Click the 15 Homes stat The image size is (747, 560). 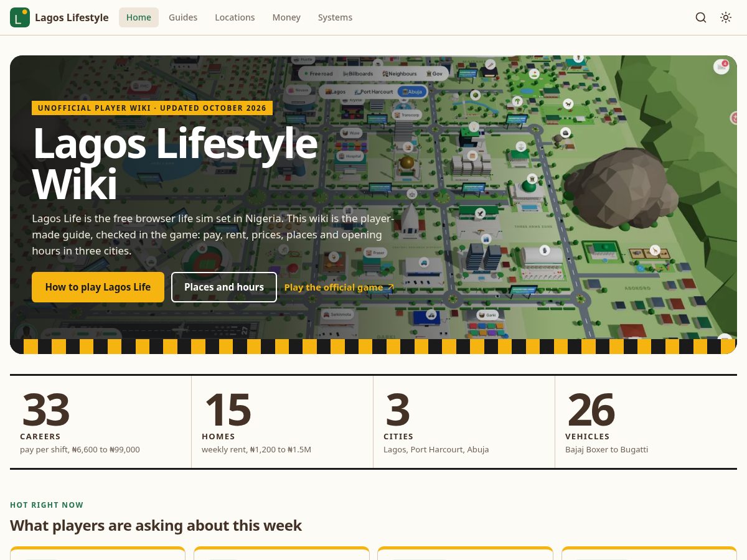pyautogui.click(x=282, y=422)
